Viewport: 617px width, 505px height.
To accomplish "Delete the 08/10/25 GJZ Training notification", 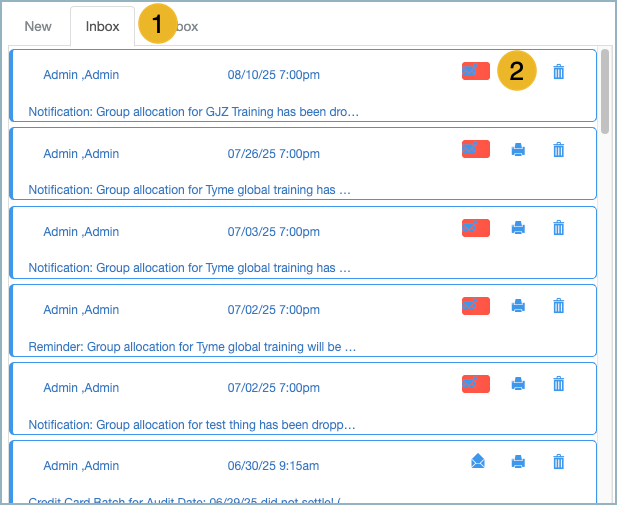I will coord(559,71).
